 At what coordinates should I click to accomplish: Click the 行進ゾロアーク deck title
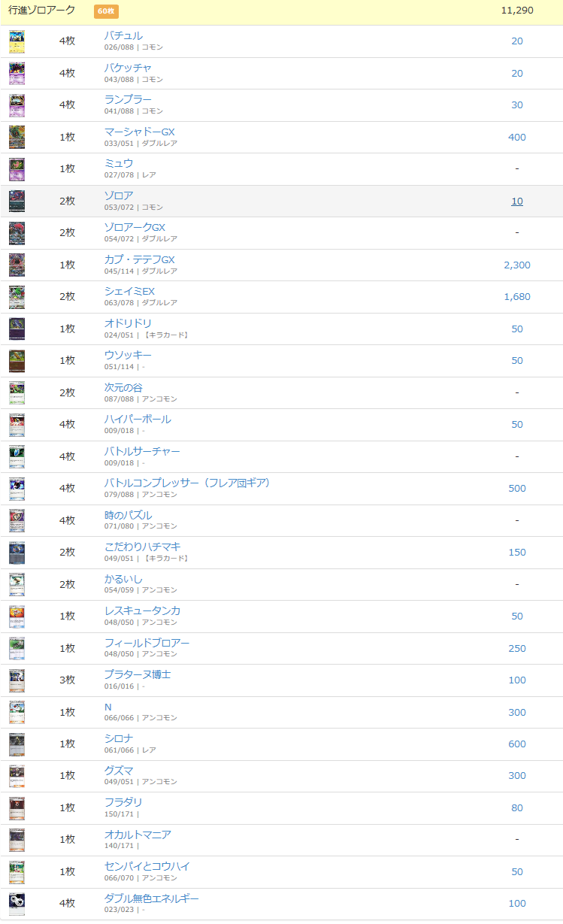click(x=42, y=10)
